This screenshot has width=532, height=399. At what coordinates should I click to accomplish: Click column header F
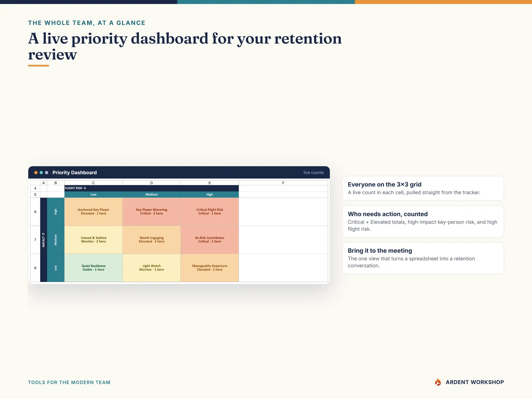pos(283,183)
